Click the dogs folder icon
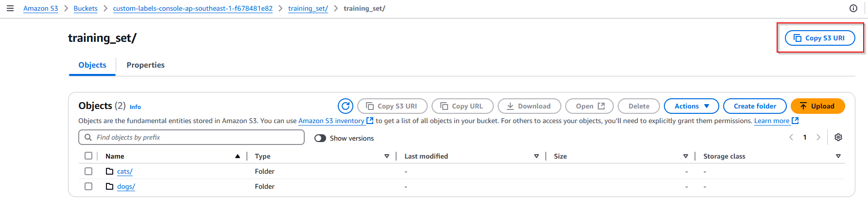Viewport: 868px width, 216px height. click(x=110, y=186)
